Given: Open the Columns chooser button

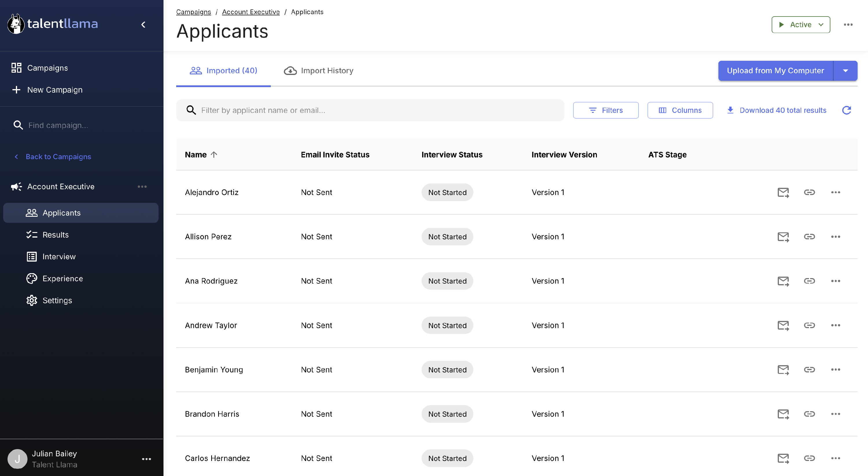Looking at the screenshot, I should click(x=680, y=110).
